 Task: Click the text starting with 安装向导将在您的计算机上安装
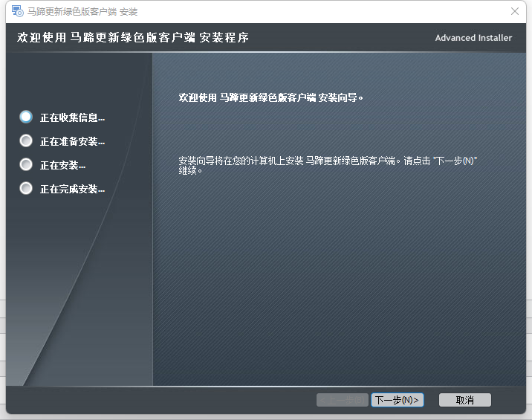pyautogui.click(x=328, y=165)
